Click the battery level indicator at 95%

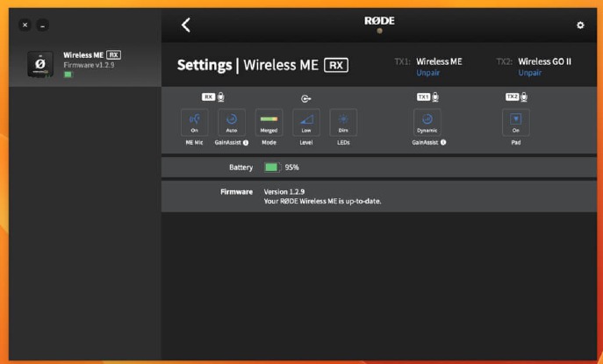272,168
